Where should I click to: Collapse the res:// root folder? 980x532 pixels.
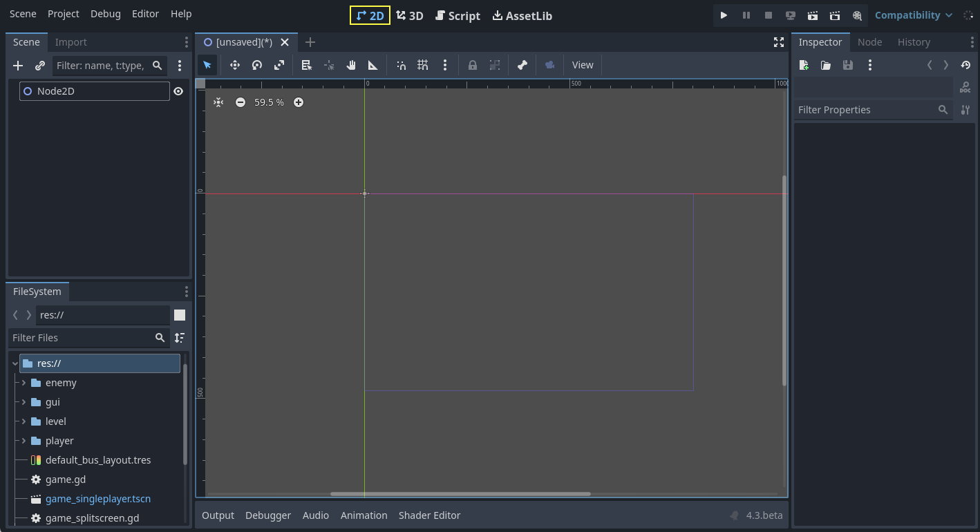14,363
